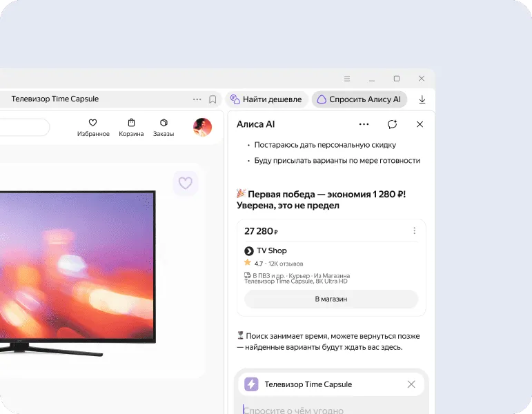Bookmark the page with the bookmark icon

tap(213, 99)
